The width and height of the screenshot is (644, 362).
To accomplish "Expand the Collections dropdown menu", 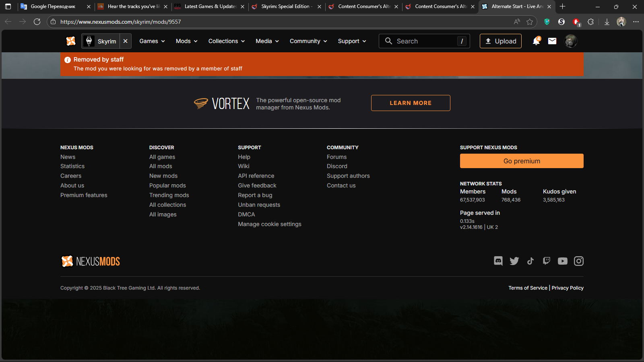I will click(x=227, y=41).
